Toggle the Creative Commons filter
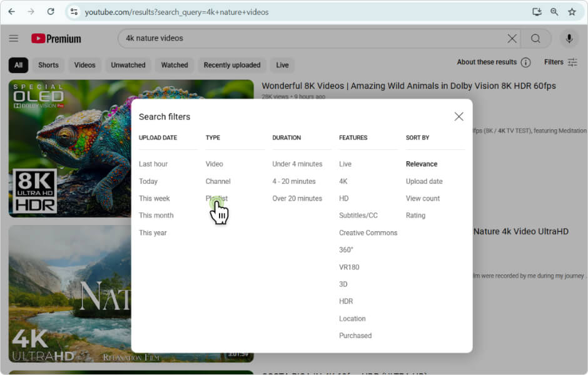The height and width of the screenshot is (375, 588). click(368, 232)
